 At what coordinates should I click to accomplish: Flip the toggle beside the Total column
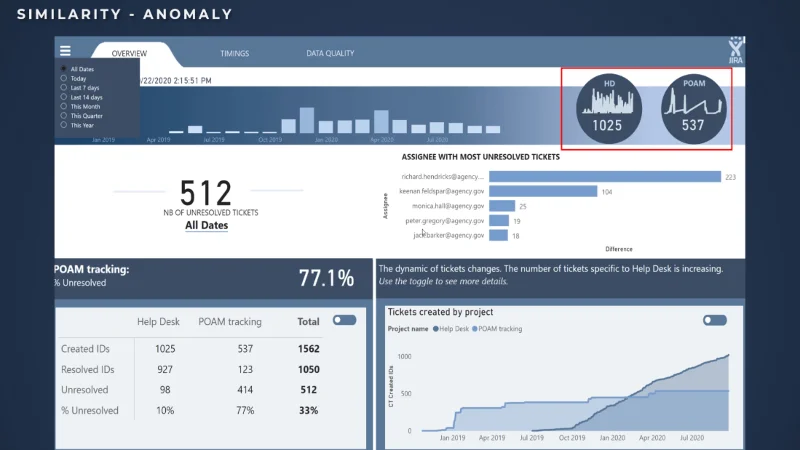click(x=344, y=320)
